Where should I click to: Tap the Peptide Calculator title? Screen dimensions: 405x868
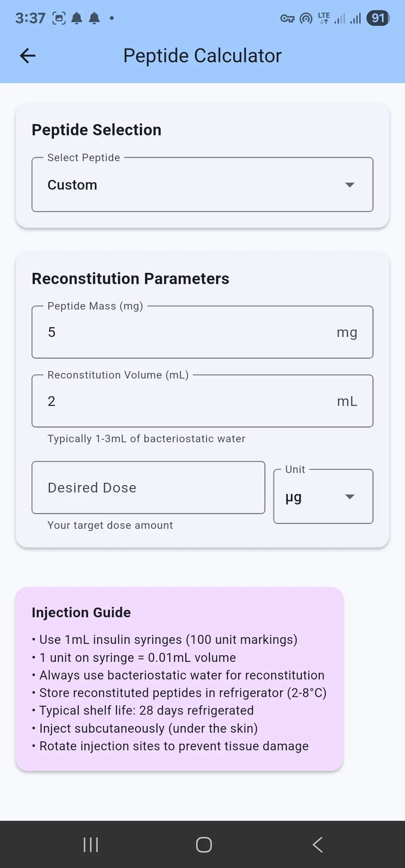pyautogui.click(x=202, y=56)
